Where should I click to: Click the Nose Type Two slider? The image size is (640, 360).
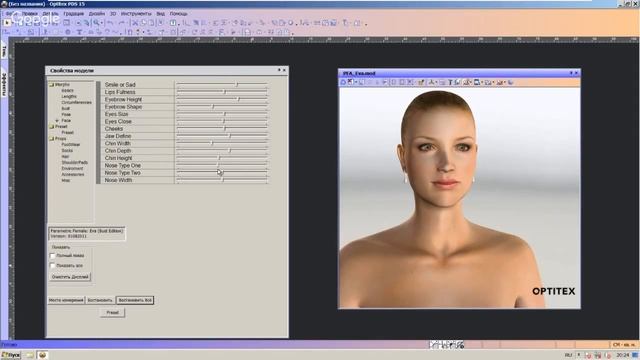click(222, 173)
